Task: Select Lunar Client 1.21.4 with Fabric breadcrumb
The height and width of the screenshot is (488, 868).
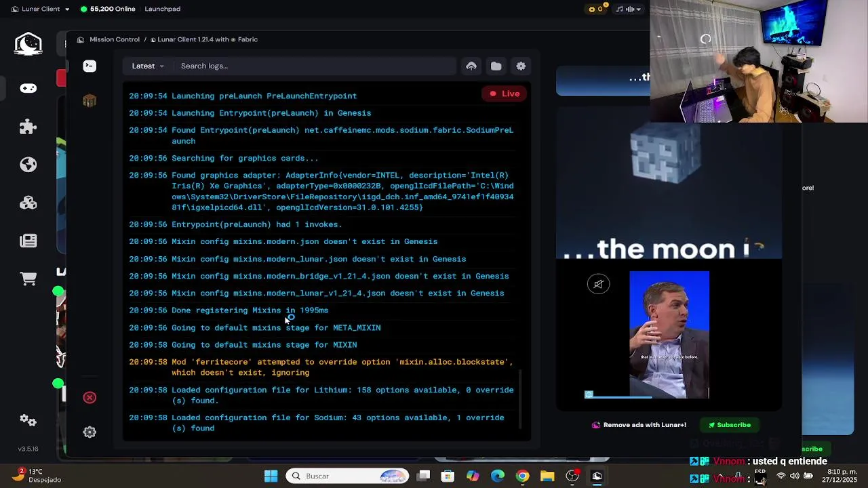Action: tap(204, 39)
